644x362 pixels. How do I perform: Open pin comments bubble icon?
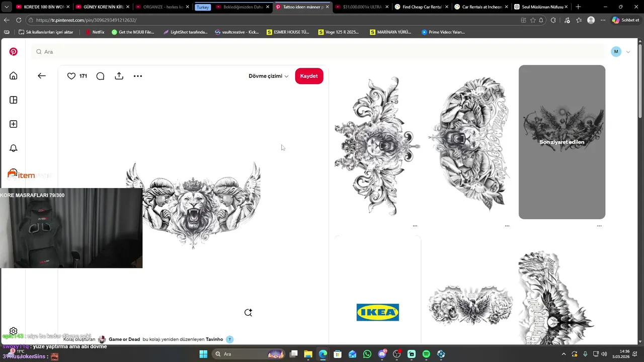click(100, 76)
